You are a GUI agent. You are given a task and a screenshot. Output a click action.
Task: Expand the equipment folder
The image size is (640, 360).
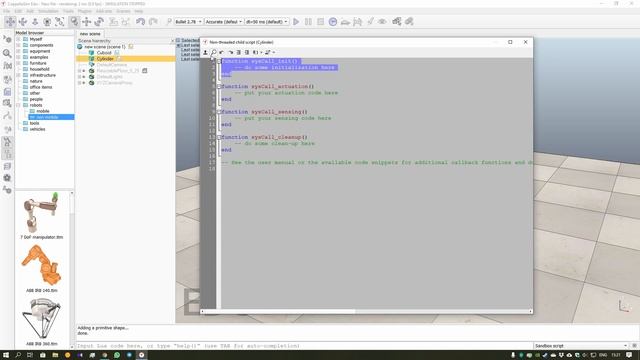[18, 51]
